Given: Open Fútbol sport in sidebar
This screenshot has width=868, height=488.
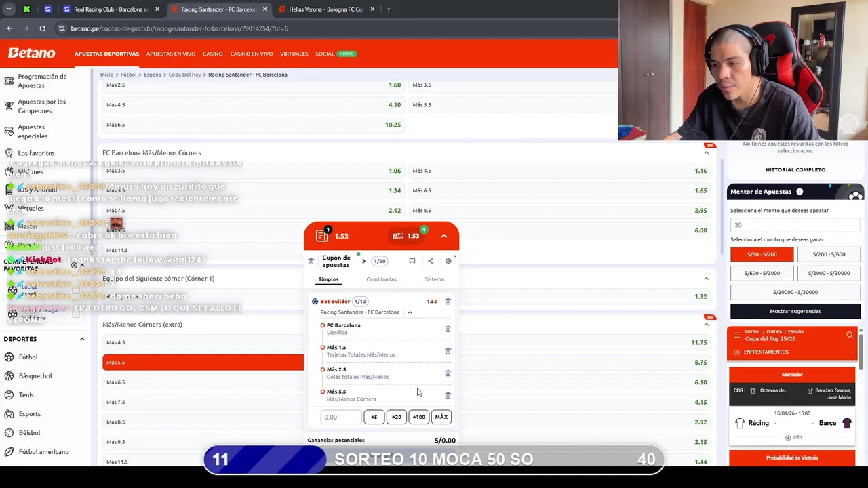Looking at the screenshot, I should coord(28,357).
